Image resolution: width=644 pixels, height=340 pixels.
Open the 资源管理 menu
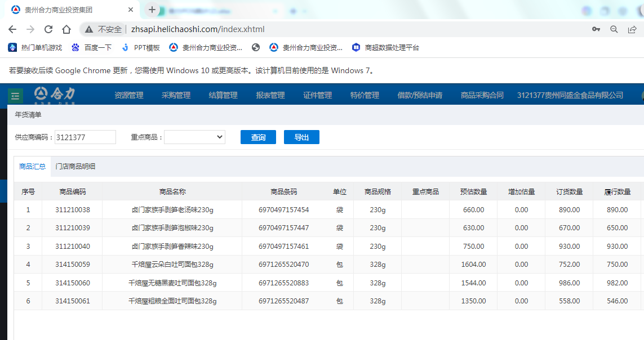[x=129, y=95]
